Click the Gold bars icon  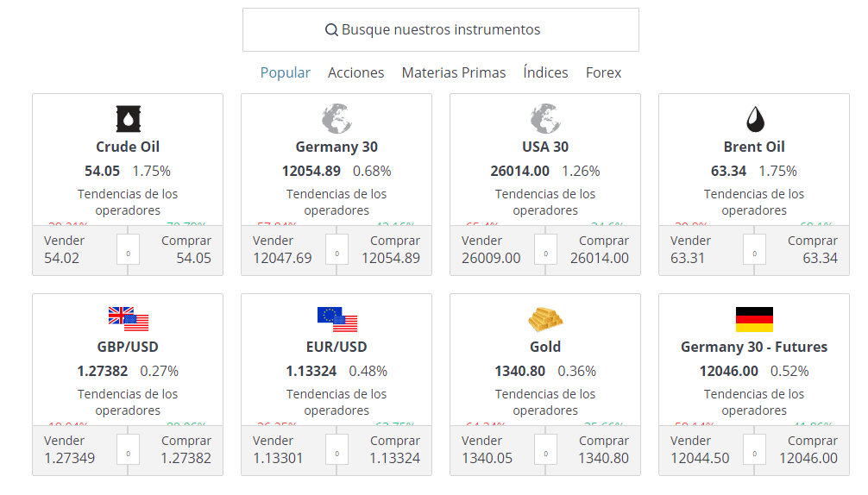click(545, 319)
